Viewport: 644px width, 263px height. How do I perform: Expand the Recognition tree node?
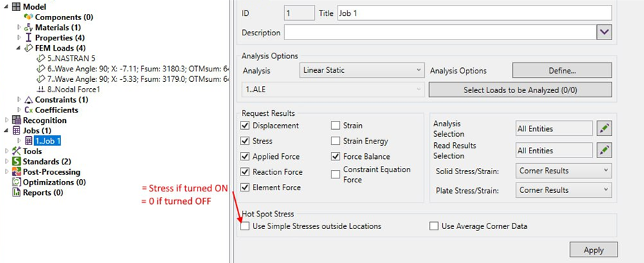(7, 120)
